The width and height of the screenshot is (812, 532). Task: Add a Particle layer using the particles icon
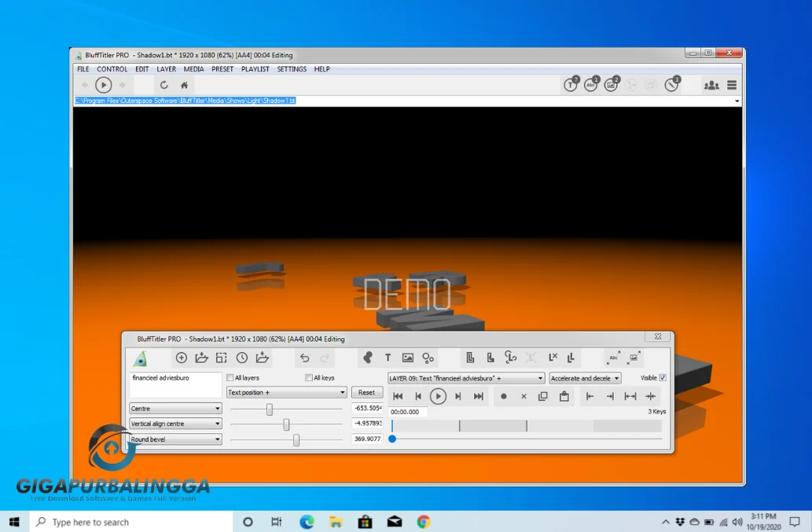(428, 358)
